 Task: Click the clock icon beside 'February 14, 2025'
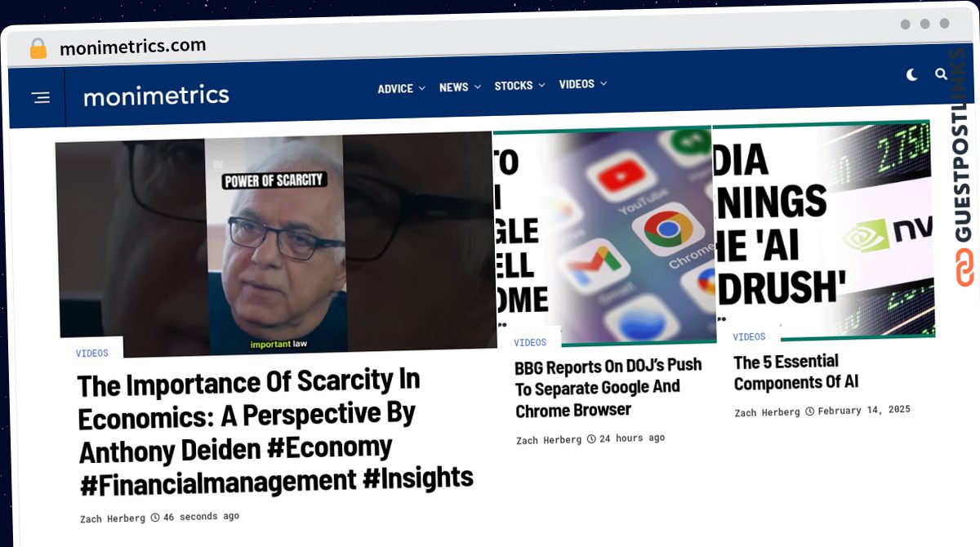click(809, 411)
